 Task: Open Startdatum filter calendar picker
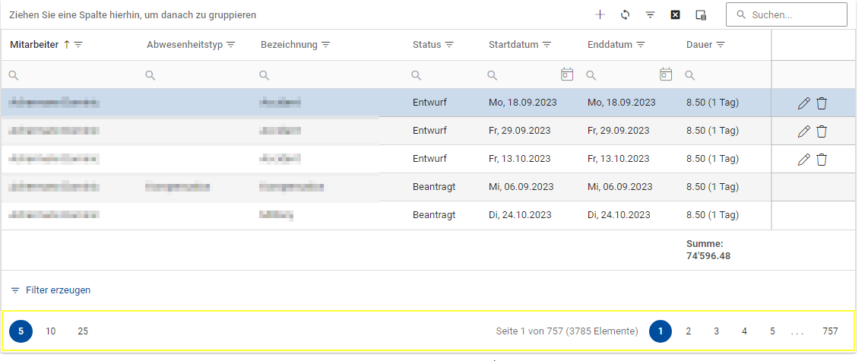[567, 74]
